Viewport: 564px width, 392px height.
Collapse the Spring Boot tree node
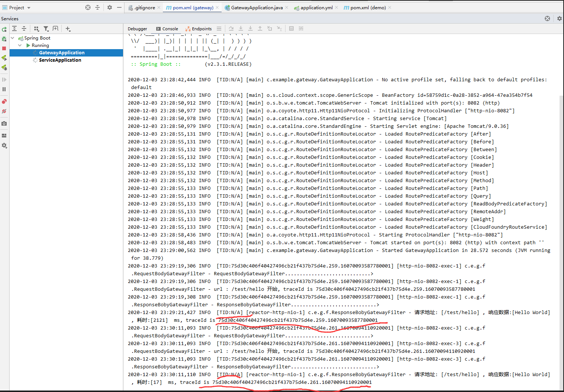pos(12,38)
